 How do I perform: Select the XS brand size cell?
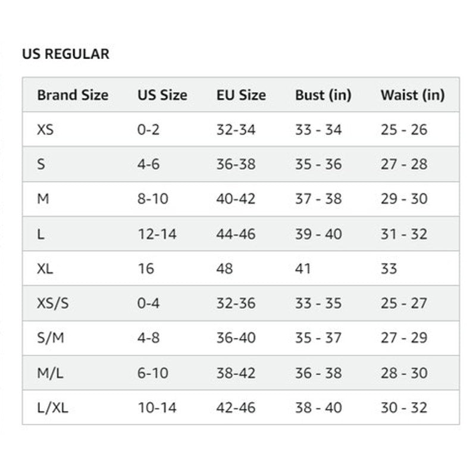point(45,130)
